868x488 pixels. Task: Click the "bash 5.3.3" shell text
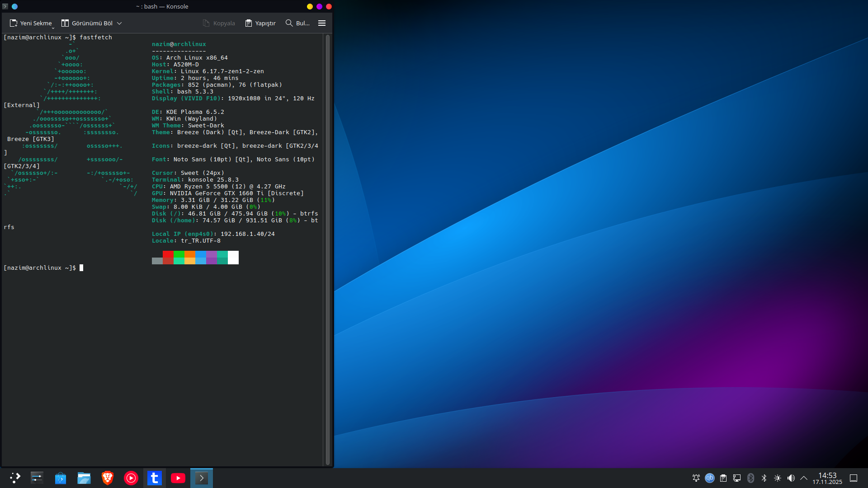coord(195,92)
